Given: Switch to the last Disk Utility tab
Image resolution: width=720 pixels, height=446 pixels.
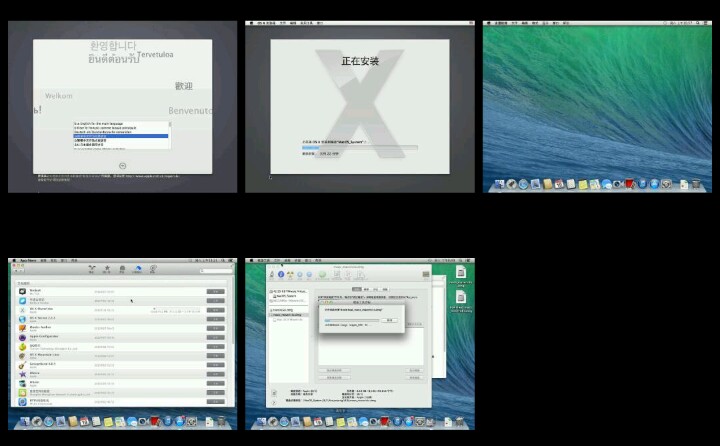Looking at the screenshot, I should 385,289.
